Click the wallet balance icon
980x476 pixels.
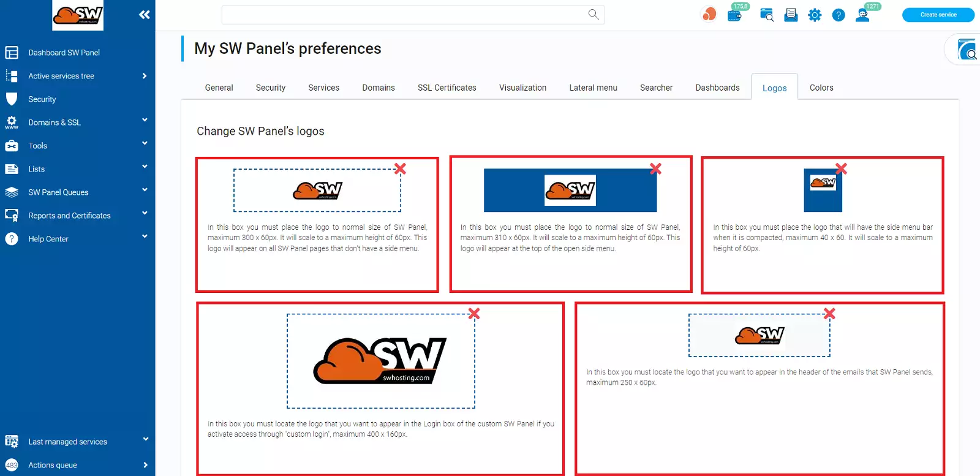click(x=734, y=15)
